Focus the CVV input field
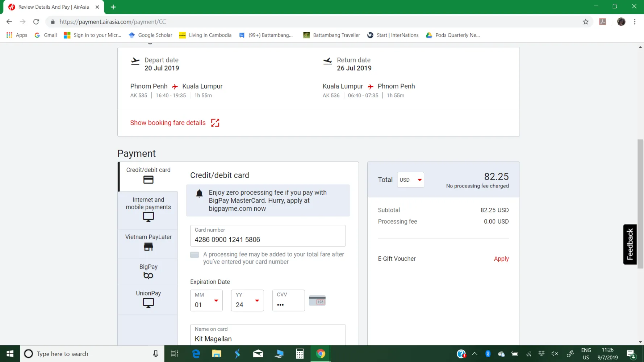 click(x=288, y=300)
